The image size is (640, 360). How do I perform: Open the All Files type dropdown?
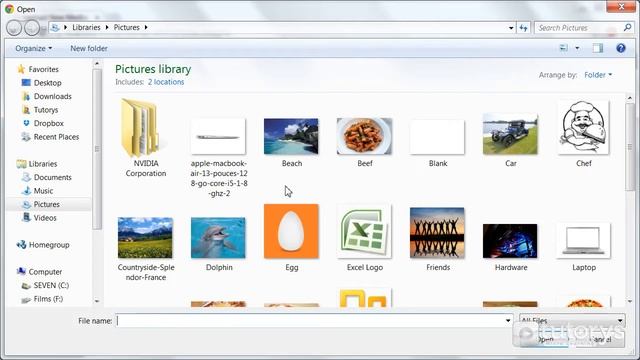572,320
